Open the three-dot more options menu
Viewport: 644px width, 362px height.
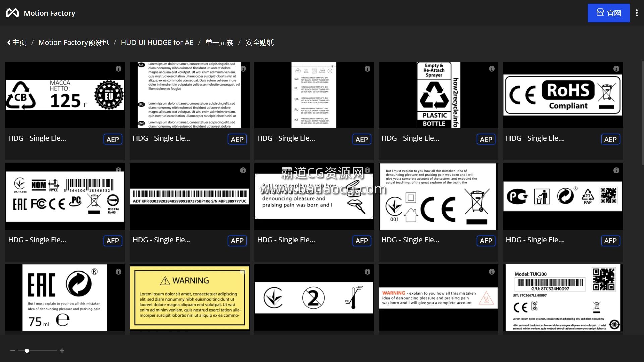(x=637, y=13)
